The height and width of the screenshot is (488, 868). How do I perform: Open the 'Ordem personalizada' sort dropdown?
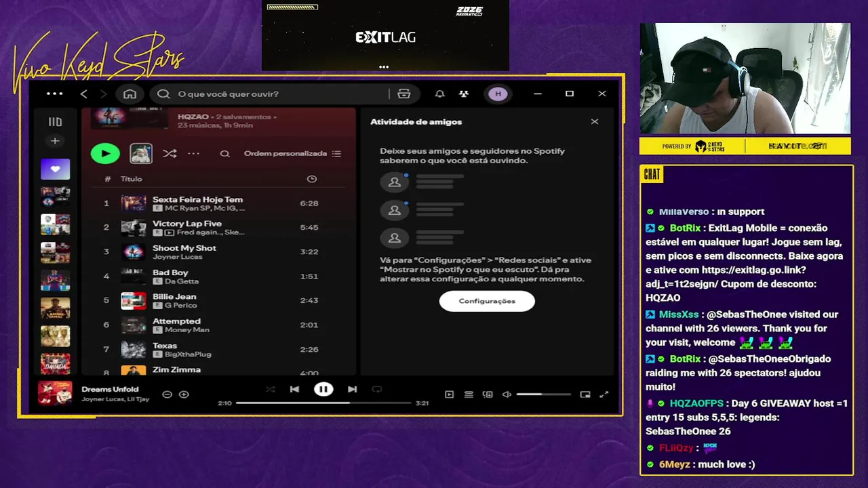click(292, 153)
